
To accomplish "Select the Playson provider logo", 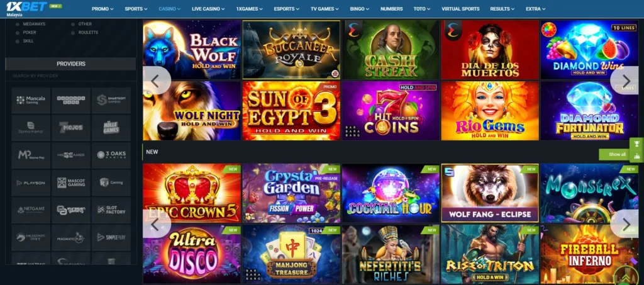I will pos(31,182).
